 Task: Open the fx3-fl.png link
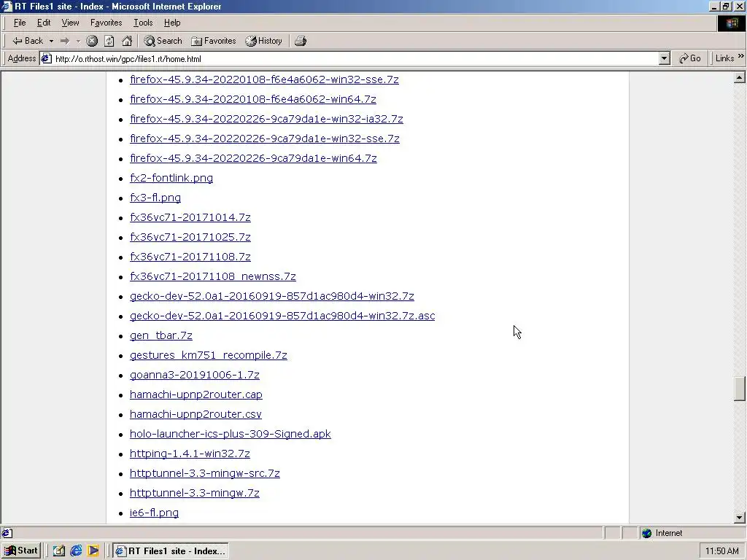(x=155, y=198)
